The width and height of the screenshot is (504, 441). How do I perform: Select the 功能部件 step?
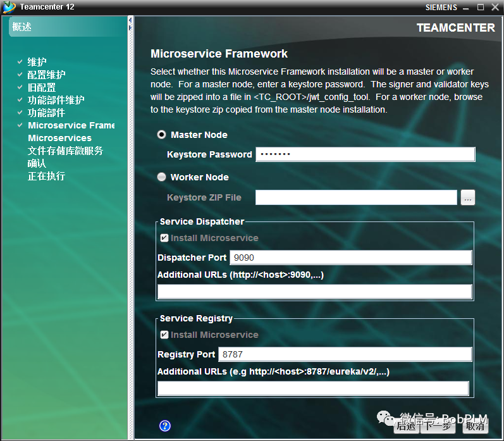pos(46,113)
